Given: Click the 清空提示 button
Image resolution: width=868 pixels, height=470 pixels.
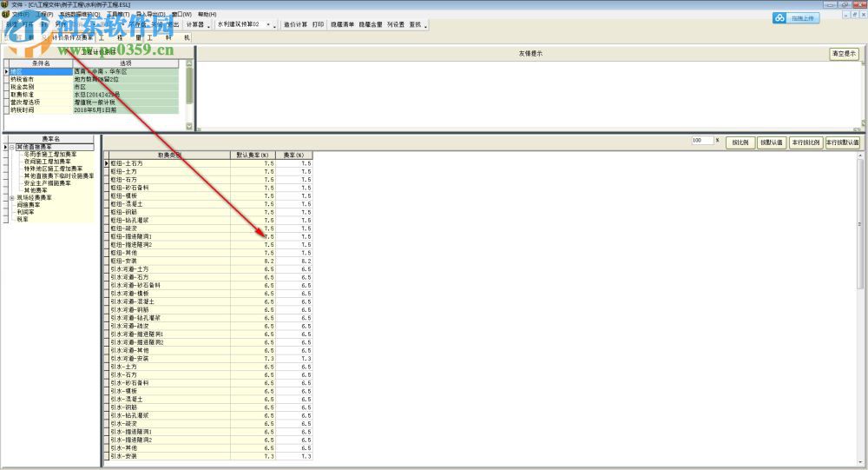Looking at the screenshot, I should tap(844, 54).
